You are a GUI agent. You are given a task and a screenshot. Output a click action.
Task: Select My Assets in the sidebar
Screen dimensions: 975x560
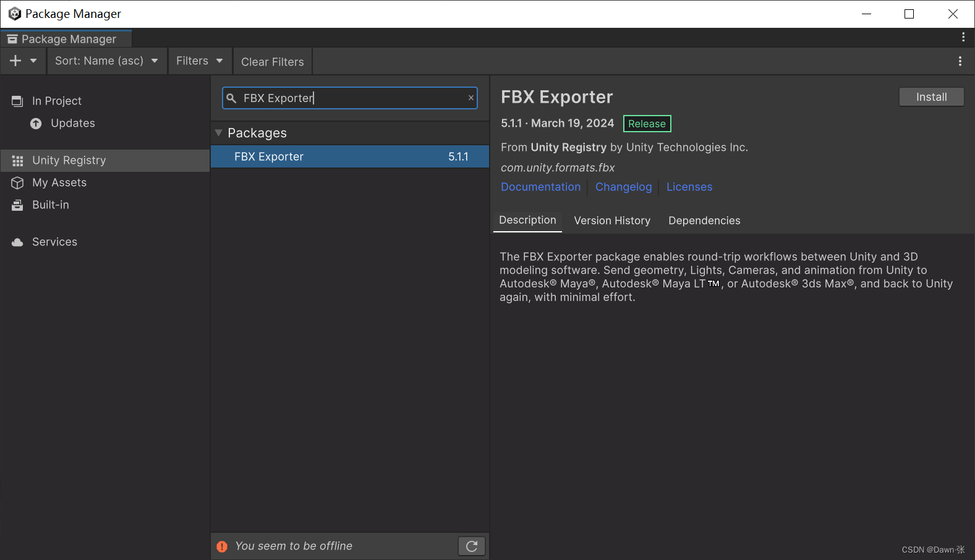point(59,182)
